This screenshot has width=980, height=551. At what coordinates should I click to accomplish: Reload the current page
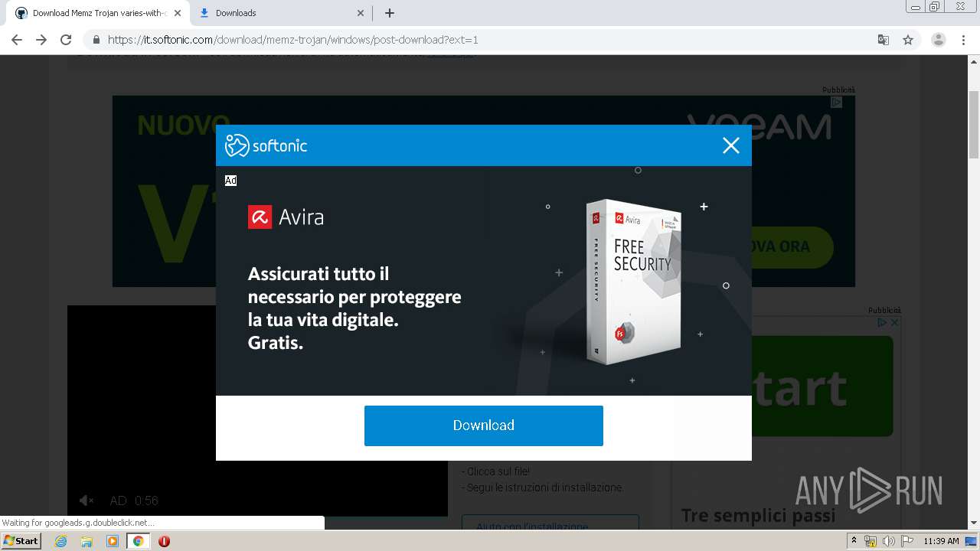click(66, 40)
